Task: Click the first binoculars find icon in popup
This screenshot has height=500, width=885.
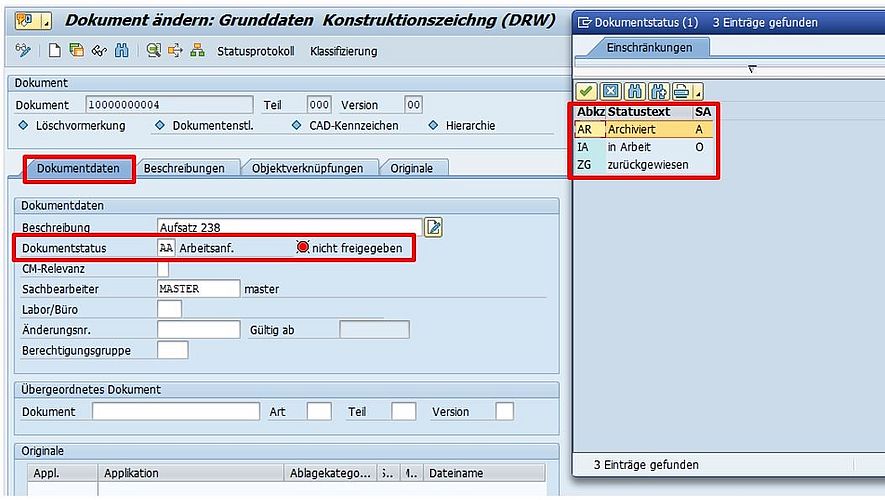Action: pyautogui.click(x=634, y=92)
